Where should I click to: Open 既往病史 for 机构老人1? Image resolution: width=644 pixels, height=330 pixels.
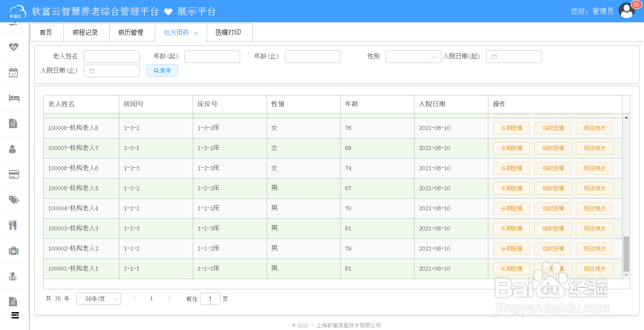click(594, 269)
